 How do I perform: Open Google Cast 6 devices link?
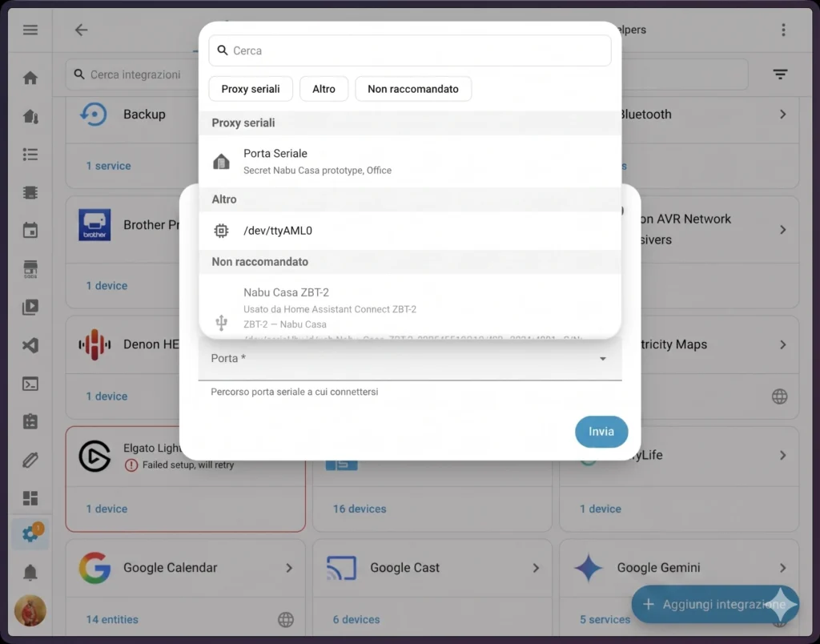[356, 619]
